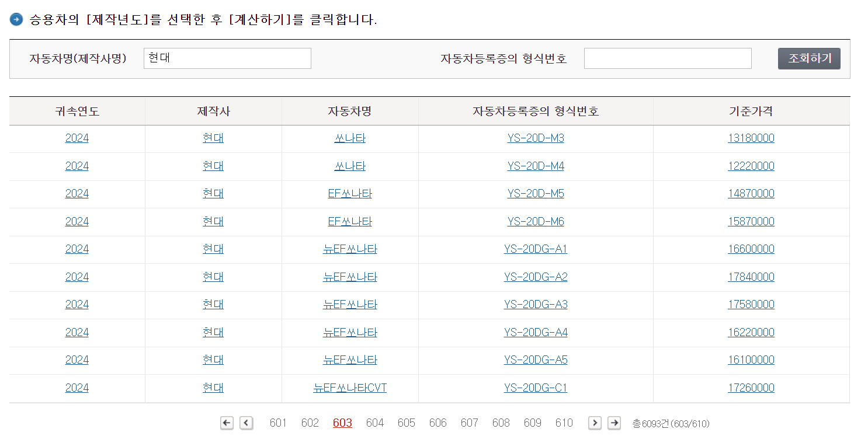Click base price 16600000
Viewport: 868px width, 443px height.
(751, 249)
